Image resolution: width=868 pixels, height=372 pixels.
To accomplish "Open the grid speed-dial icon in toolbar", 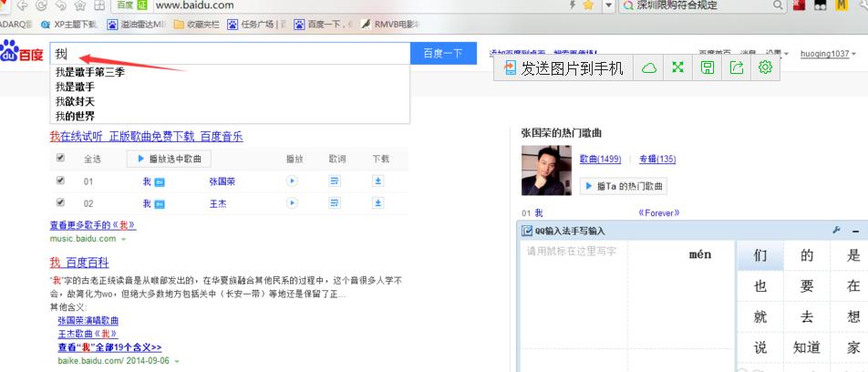I will [x=99, y=5].
